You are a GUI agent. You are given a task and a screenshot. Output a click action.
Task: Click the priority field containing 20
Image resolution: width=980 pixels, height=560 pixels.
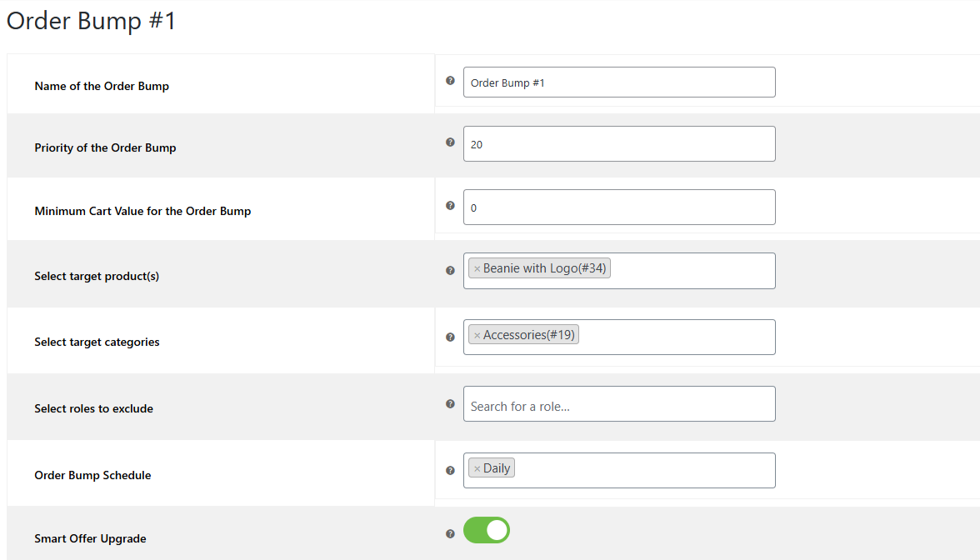pyautogui.click(x=619, y=143)
